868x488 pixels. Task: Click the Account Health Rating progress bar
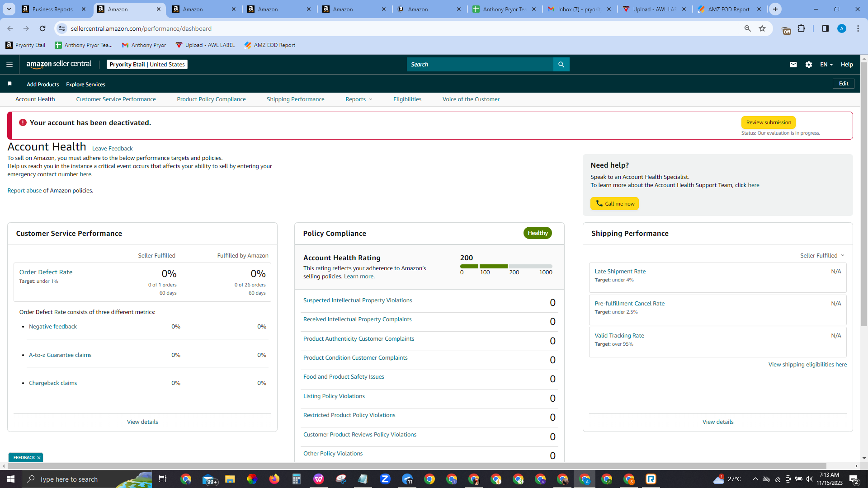pyautogui.click(x=506, y=267)
